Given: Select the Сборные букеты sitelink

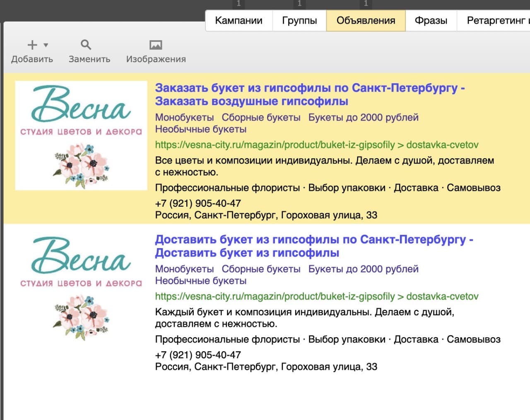Looking at the screenshot, I should point(261,117).
